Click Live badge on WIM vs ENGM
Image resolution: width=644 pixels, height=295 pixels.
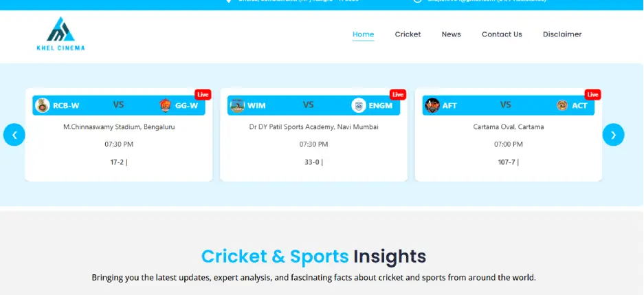398,94
